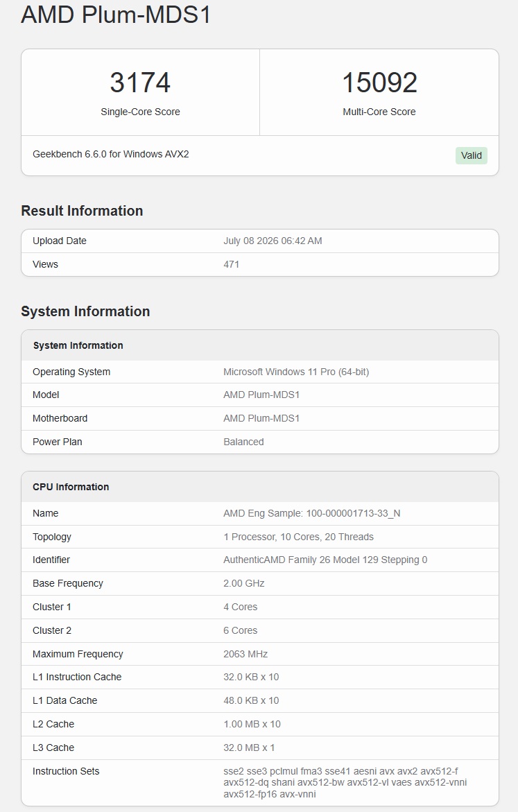The height and width of the screenshot is (812, 518).
Task: Select the upload date July 08 2026 value
Action: tap(273, 241)
